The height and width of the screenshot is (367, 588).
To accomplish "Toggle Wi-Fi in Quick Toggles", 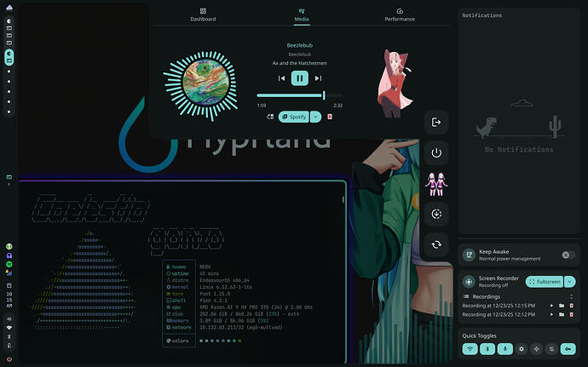I will [470, 348].
